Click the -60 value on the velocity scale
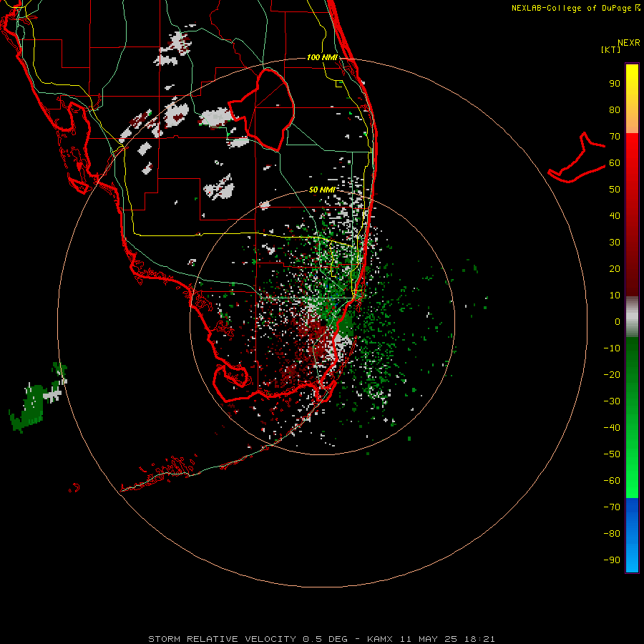Viewport: 644px width, 644px height. tap(612, 481)
